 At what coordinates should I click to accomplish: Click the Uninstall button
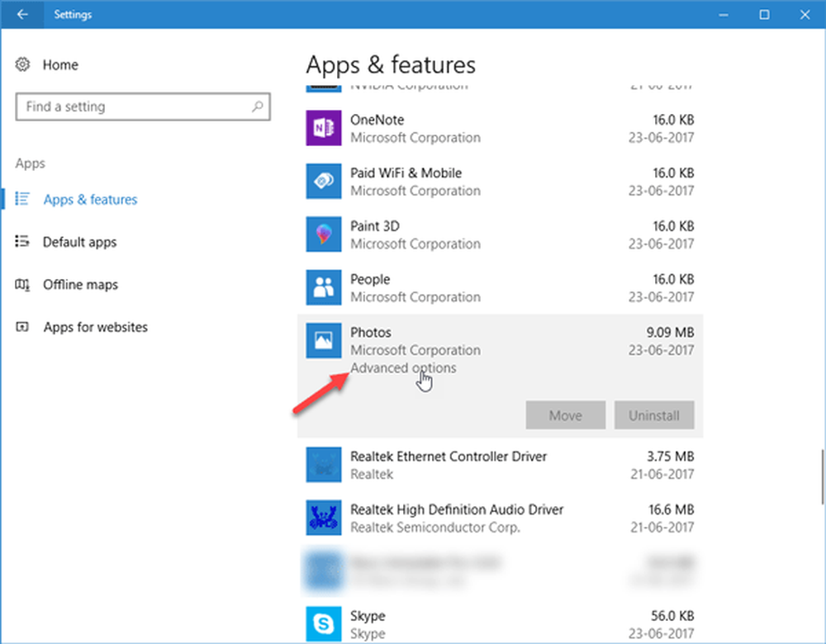pyautogui.click(x=653, y=415)
